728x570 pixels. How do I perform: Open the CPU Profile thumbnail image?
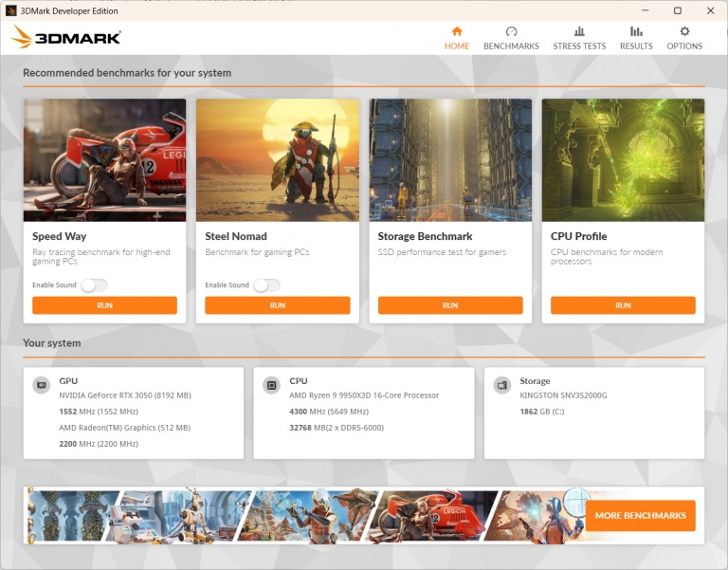coord(623,159)
